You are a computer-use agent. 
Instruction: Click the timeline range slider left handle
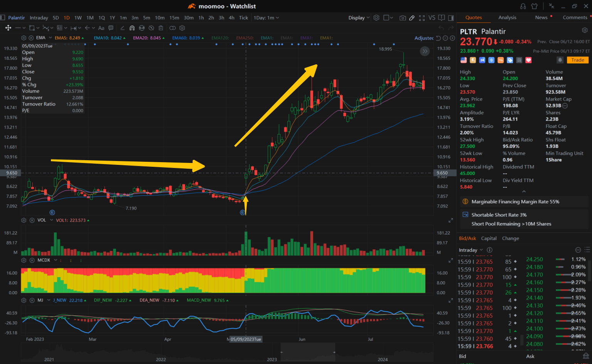coord(282,352)
